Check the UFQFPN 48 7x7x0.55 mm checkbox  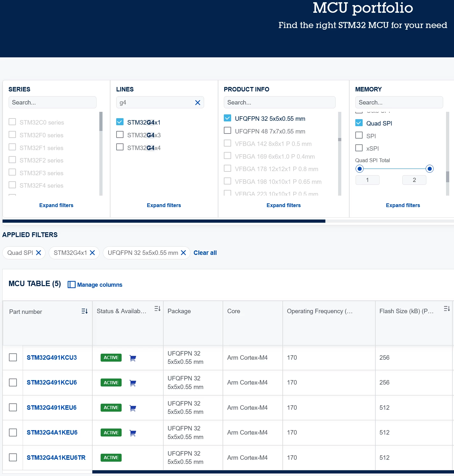(x=227, y=131)
